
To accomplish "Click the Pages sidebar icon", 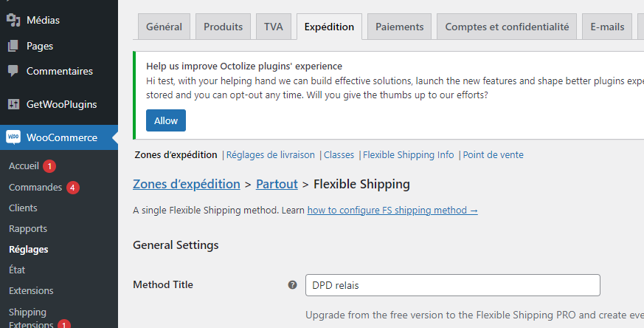I will 13,46.
